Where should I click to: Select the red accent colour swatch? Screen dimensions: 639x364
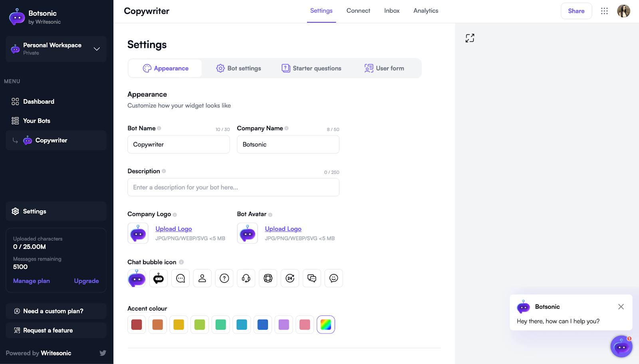(137, 324)
